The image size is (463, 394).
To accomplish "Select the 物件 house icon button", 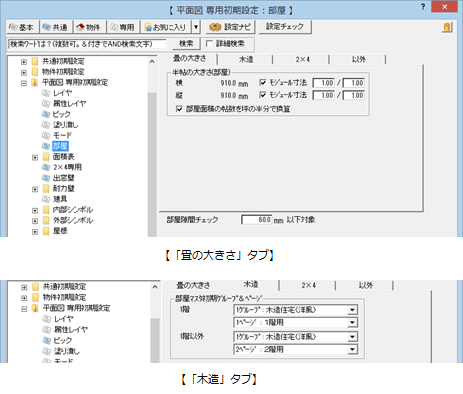I will tap(89, 27).
